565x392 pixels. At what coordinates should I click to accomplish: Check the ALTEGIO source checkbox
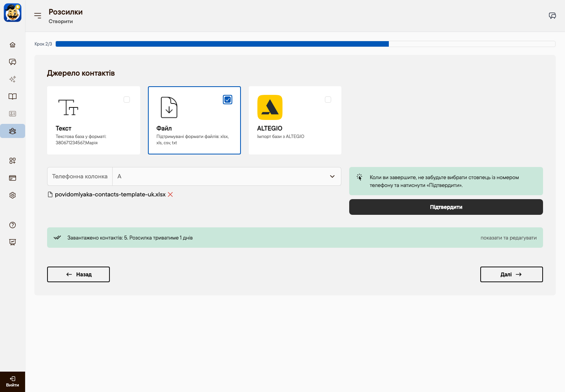click(328, 100)
